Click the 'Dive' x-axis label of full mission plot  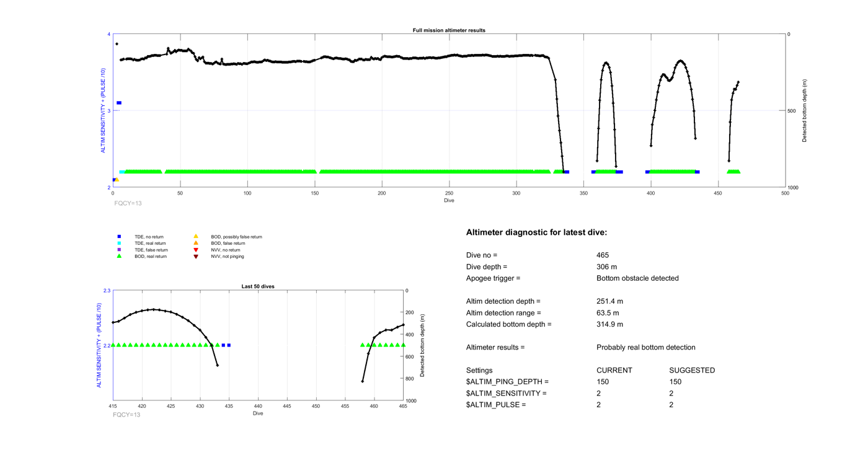click(449, 200)
